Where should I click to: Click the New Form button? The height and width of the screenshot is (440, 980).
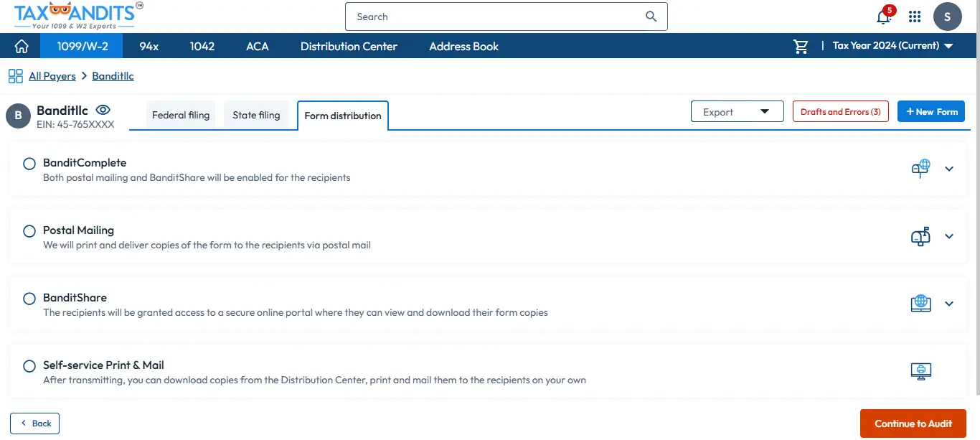pyautogui.click(x=931, y=111)
